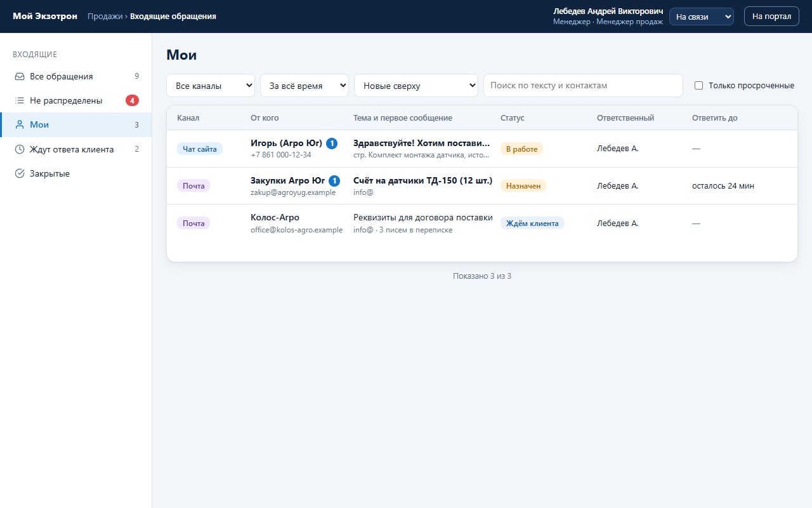
Task: Click the red 4 badge on Не распределены
Action: pyautogui.click(x=132, y=100)
